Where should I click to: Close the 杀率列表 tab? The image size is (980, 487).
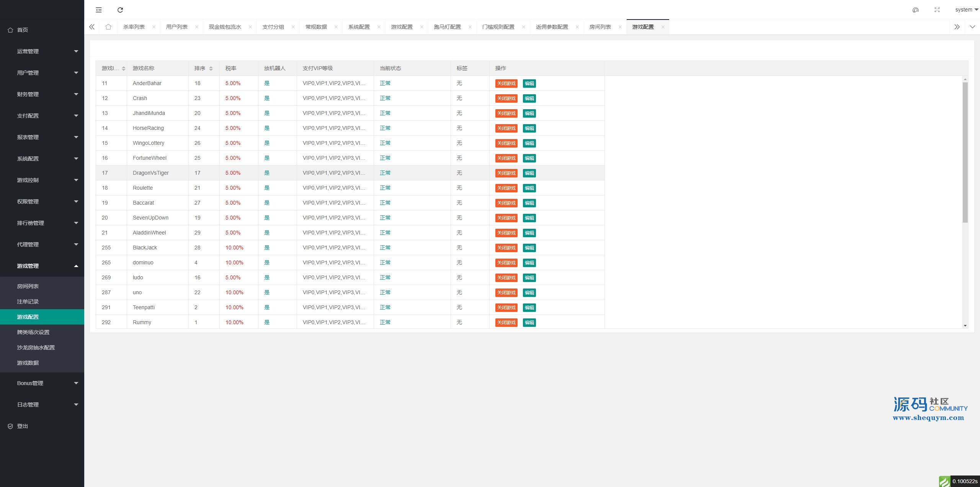pos(154,27)
